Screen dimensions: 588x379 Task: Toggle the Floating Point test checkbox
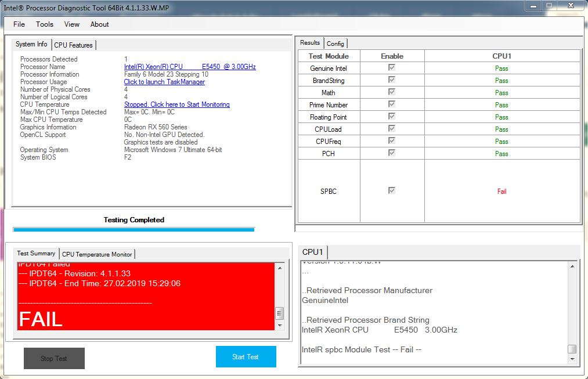tap(392, 116)
